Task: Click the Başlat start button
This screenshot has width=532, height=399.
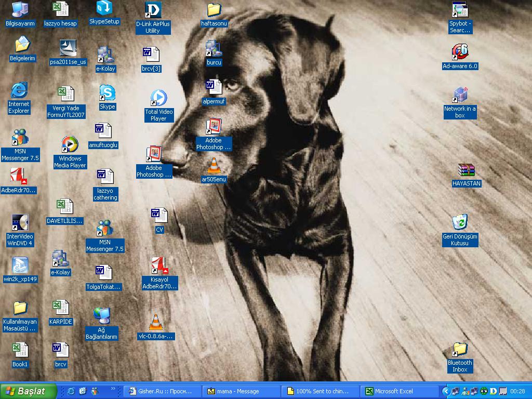Action: pyautogui.click(x=29, y=391)
